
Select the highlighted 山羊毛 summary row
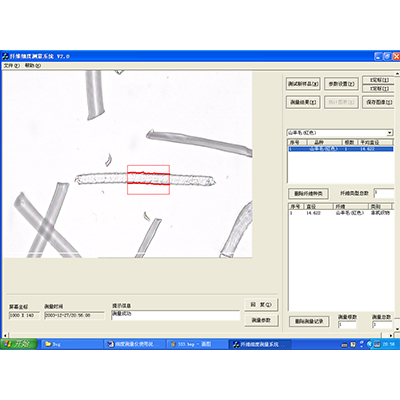[x=340, y=149]
